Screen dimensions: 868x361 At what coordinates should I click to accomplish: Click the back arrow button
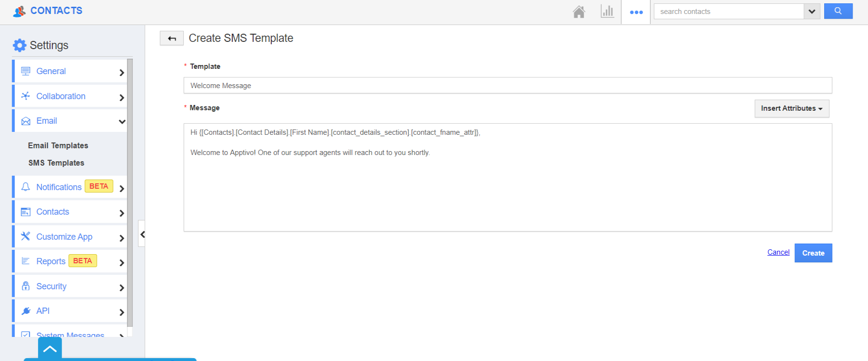pyautogui.click(x=172, y=39)
